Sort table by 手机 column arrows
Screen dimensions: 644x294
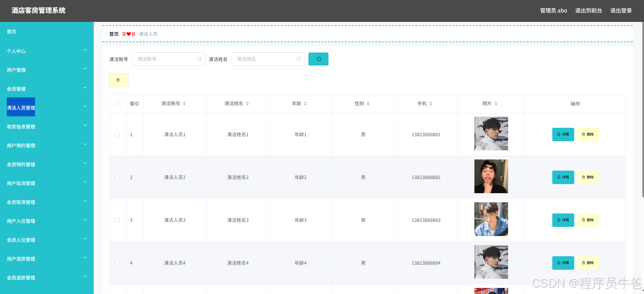tap(431, 104)
